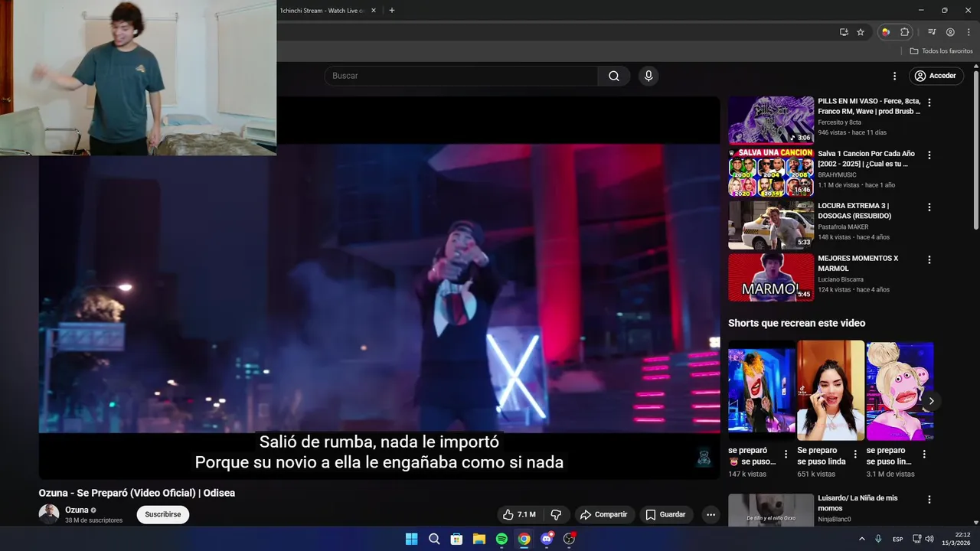980x551 pixels.
Task: Open options for PILLS EN MI VASO video
Action: point(929,103)
